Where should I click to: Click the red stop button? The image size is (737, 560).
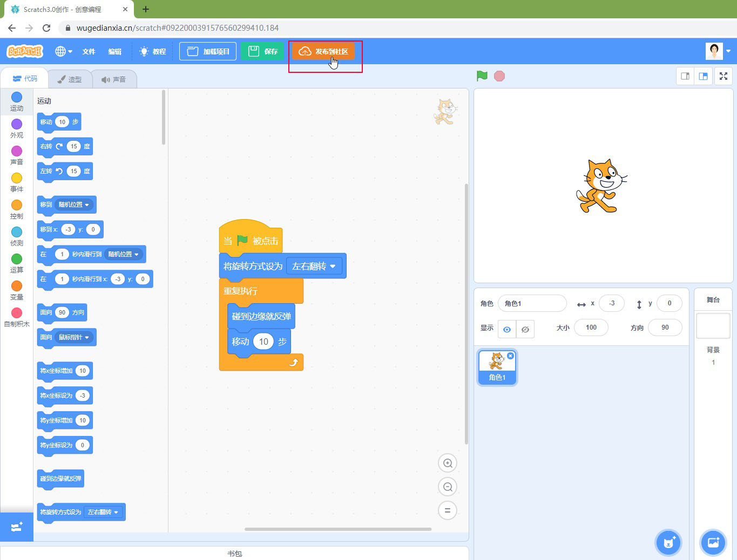click(499, 76)
